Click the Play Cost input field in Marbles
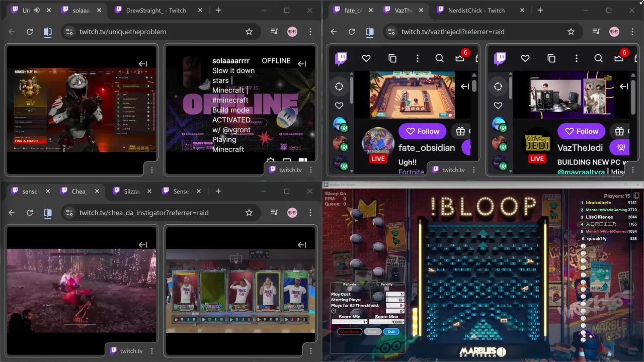Image resolution: width=644 pixels, height=362 pixels. (395, 294)
